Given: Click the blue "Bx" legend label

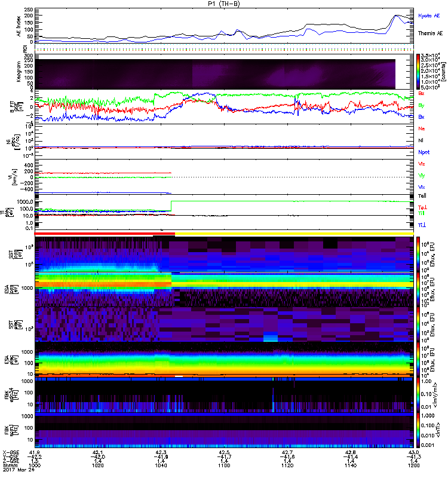Looking at the screenshot, I should click(421, 117).
